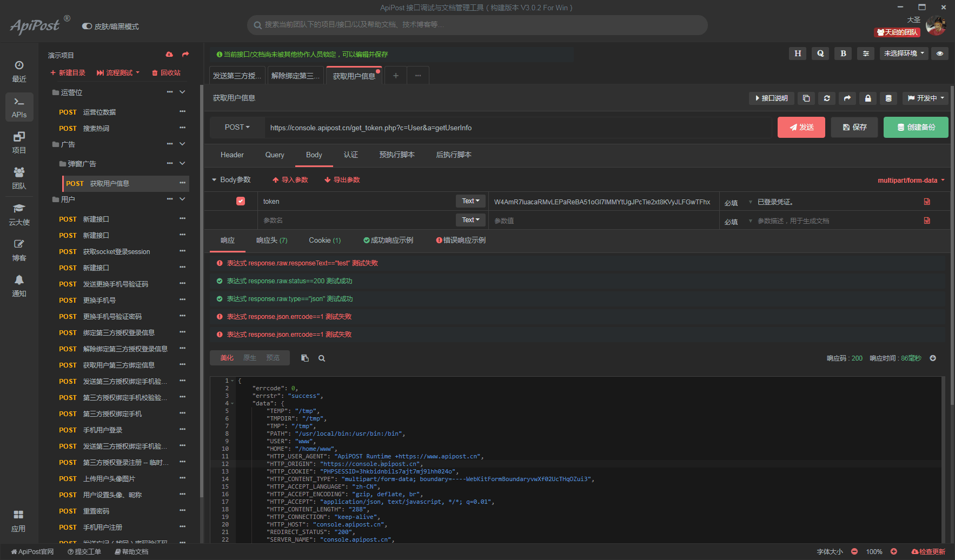Open the 开发中 status dropdown

click(926, 98)
